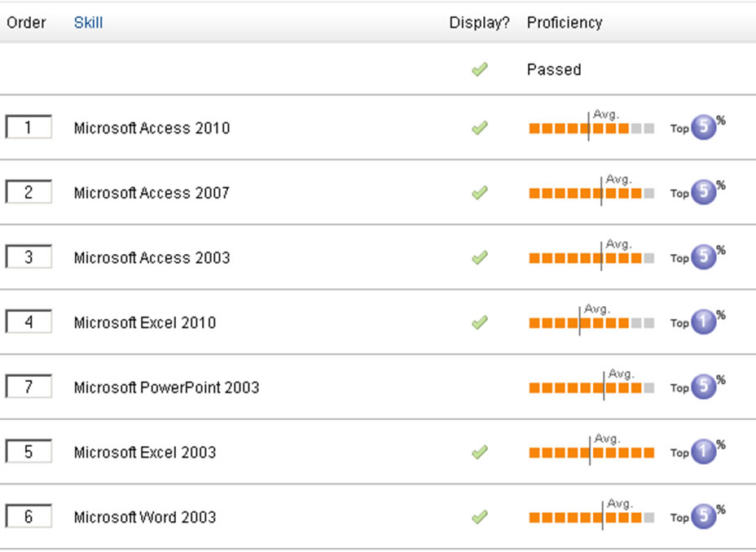Click the order field for Excel 2010

point(29,322)
